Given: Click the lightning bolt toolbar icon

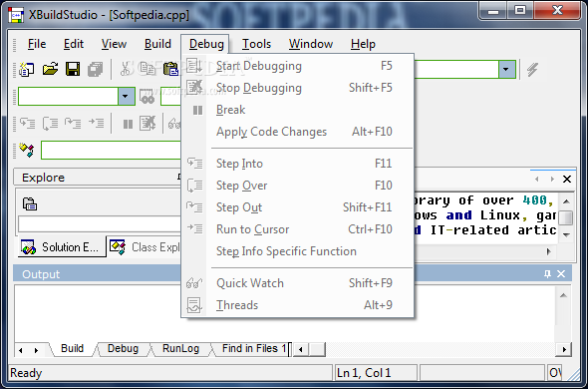Looking at the screenshot, I should coord(532,70).
